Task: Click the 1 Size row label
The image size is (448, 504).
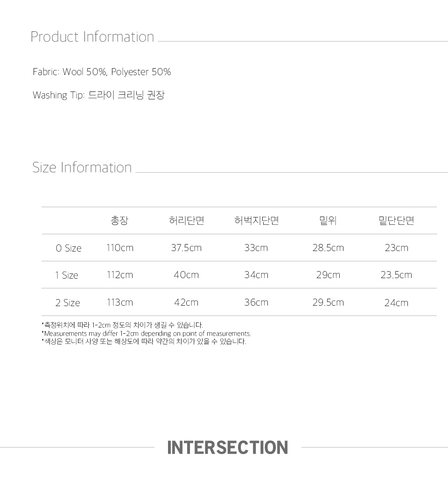Action: (x=67, y=275)
